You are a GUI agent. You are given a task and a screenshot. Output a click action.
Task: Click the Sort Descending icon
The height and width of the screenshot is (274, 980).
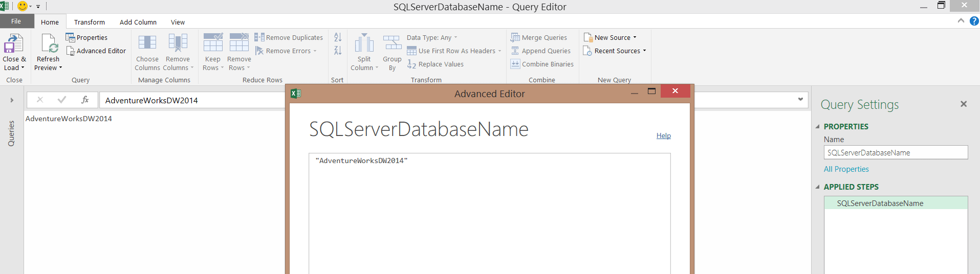tap(338, 51)
